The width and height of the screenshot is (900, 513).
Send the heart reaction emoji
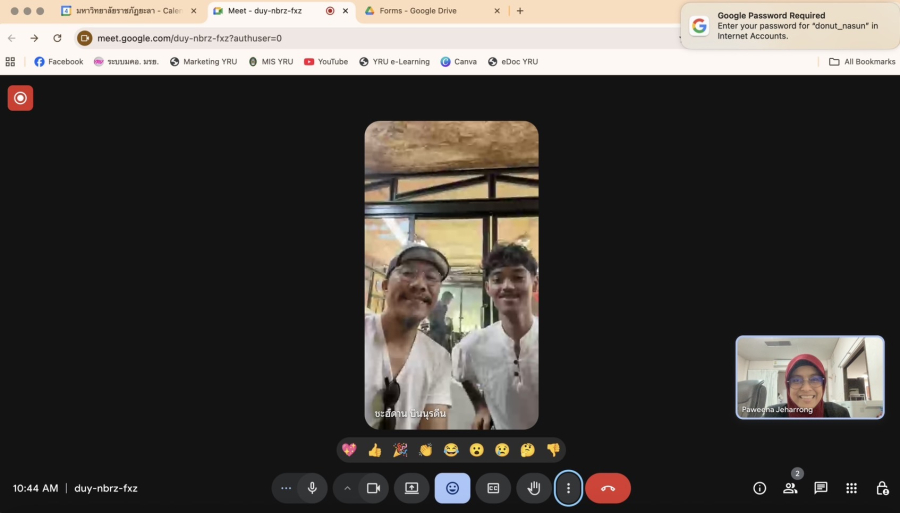tap(349, 450)
